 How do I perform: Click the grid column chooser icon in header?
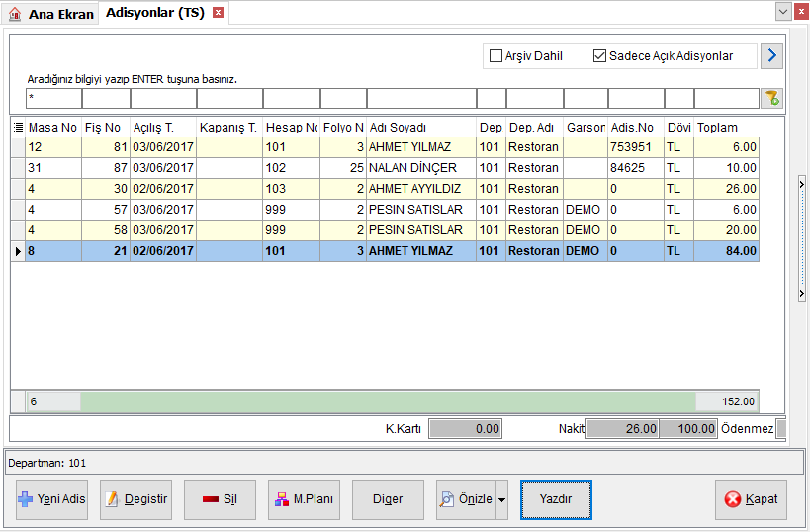coord(18,127)
